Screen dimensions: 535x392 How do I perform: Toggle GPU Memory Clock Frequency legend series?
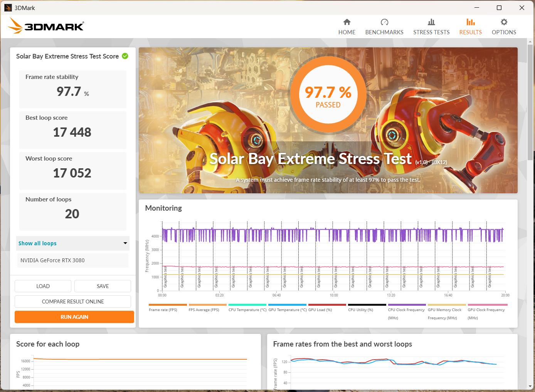click(x=447, y=312)
